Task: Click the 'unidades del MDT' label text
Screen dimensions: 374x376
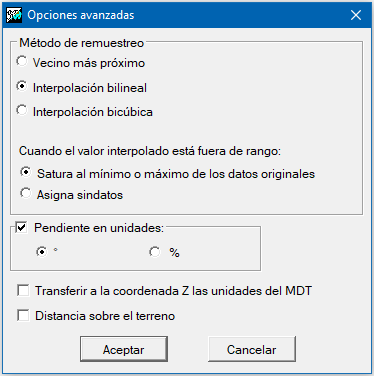Action: [261, 291]
